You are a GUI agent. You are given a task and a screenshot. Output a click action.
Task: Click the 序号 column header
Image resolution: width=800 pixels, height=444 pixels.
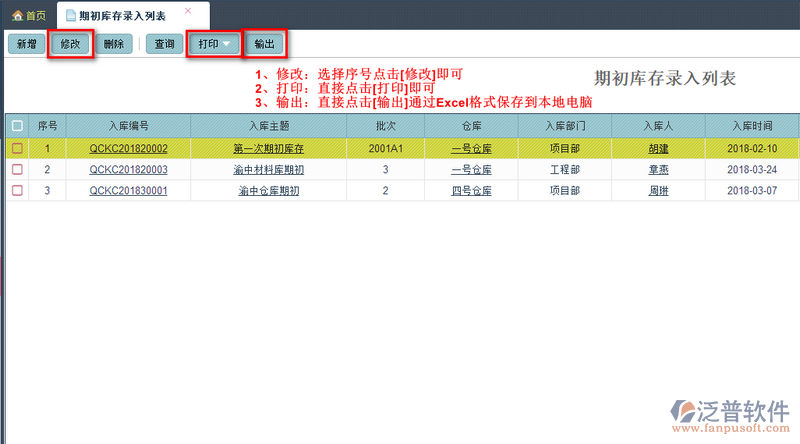[x=47, y=126]
